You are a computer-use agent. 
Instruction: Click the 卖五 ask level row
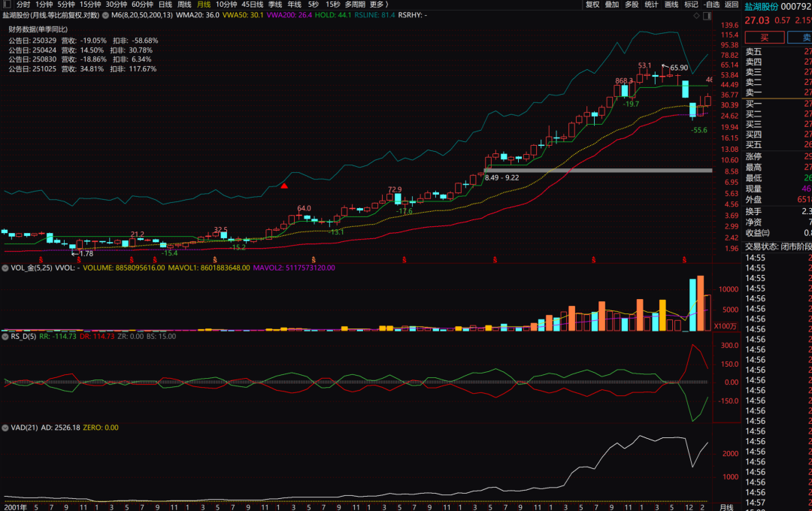tap(778, 52)
